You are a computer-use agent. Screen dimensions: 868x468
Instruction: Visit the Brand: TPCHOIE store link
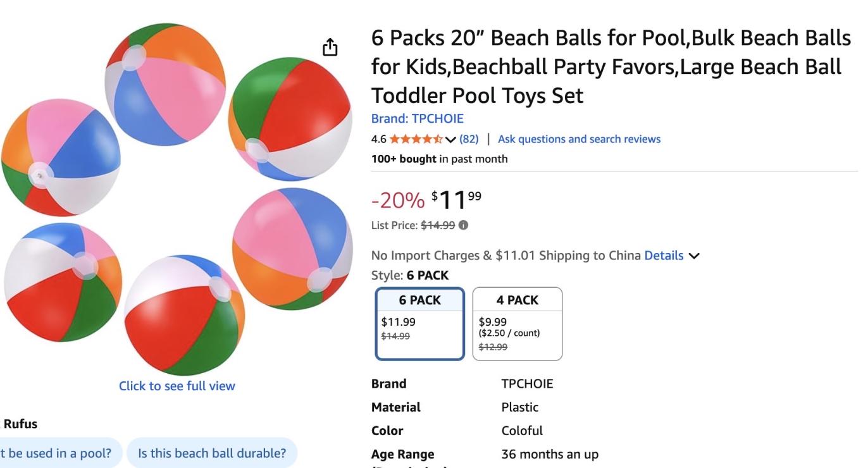417,119
